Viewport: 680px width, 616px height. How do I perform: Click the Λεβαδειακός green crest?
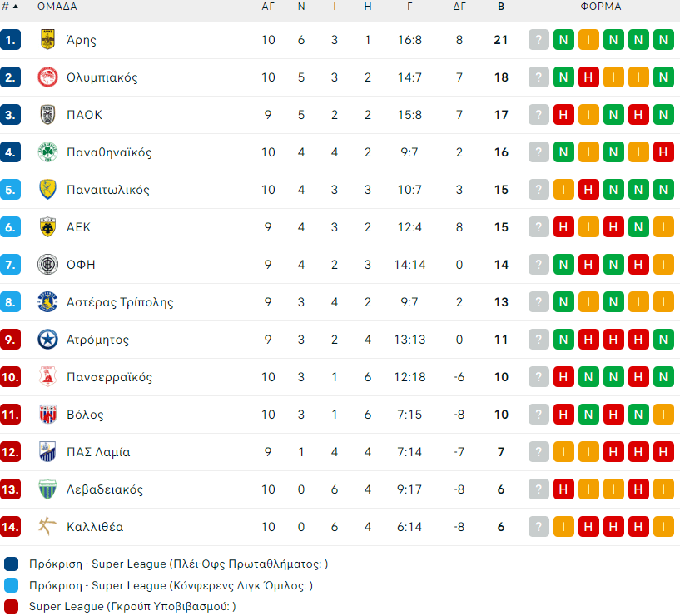coord(47,489)
